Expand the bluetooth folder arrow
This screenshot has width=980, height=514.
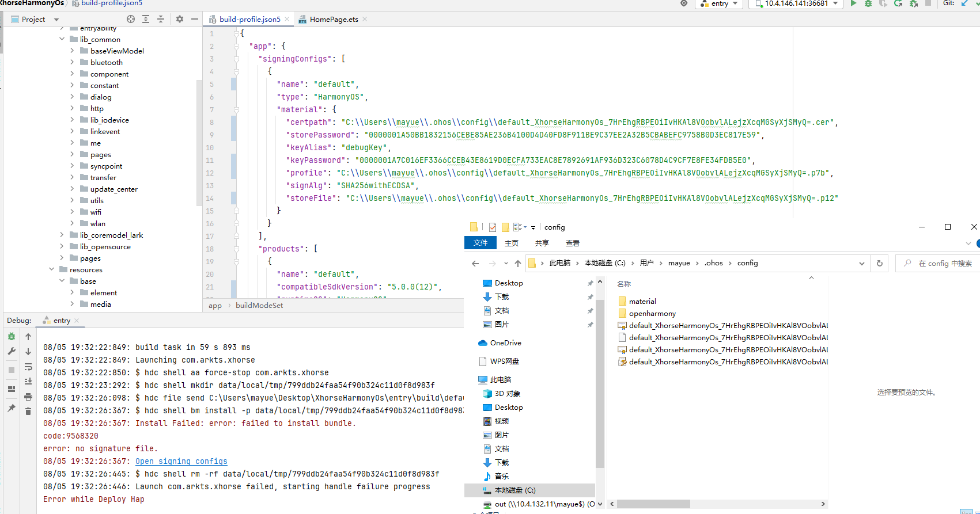click(72, 62)
